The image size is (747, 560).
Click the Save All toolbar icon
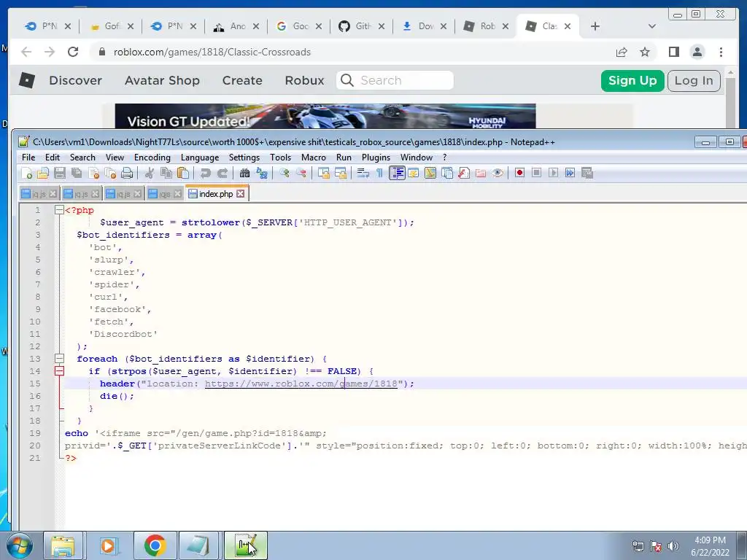click(x=76, y=174)
